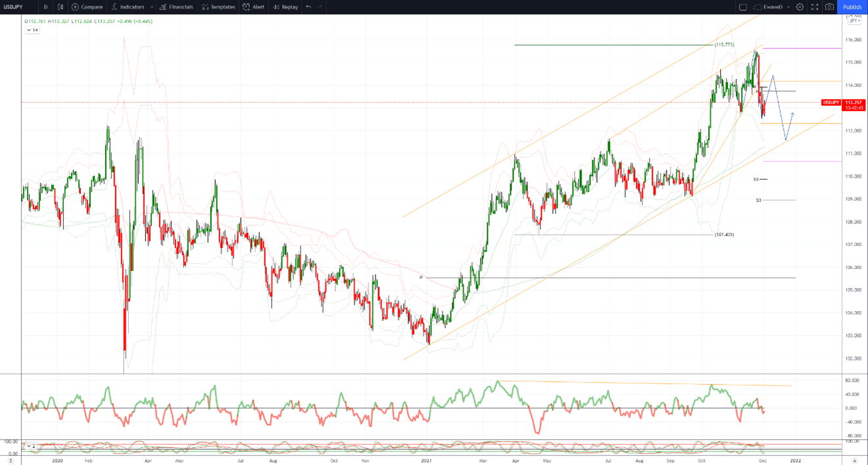This screenshot has width=868, height=465.
Task: Open the JPY currency dropdown on price axis
Action: coord(854,20)
